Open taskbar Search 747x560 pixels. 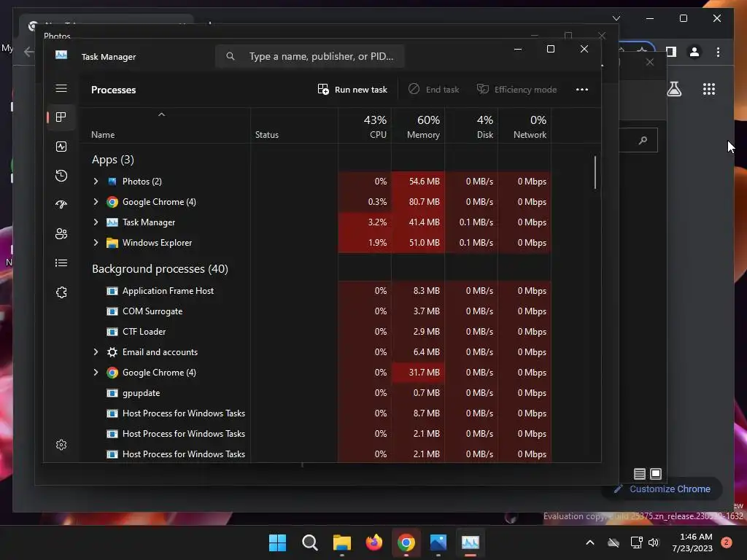pos(309,542)
